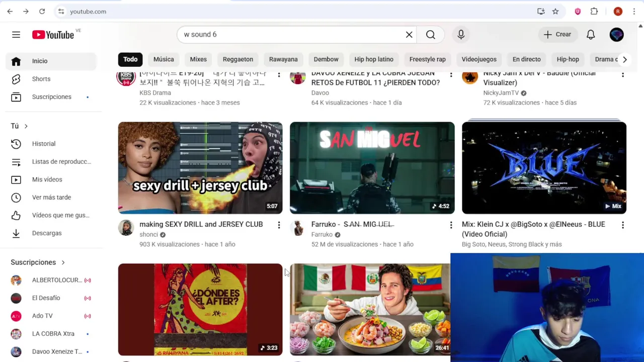
Task: Bookmark this page with the star icon
Action: click(x=555, y=11)
